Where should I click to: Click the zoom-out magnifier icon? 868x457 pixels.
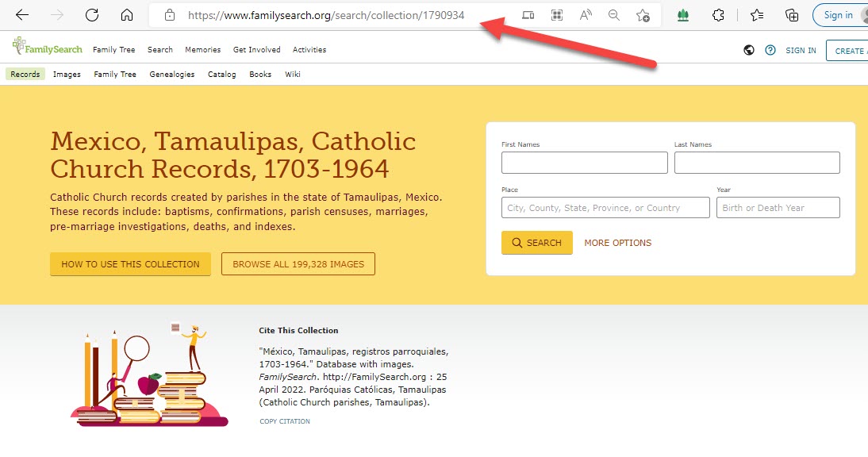[614, 15]
